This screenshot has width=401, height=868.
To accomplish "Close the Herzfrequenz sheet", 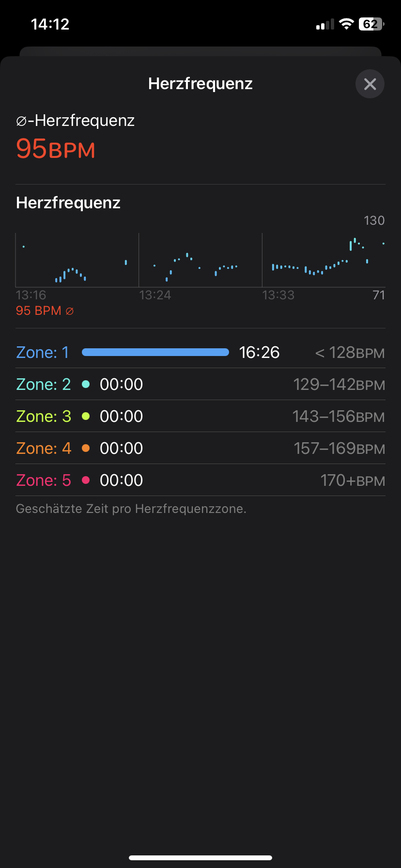I will click(x=370, y=84).
